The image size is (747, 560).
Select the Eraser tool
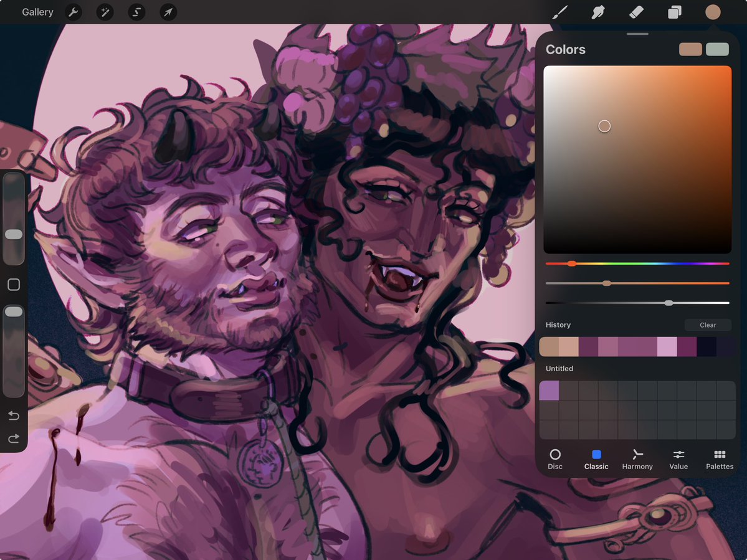[x=637, y=12]
